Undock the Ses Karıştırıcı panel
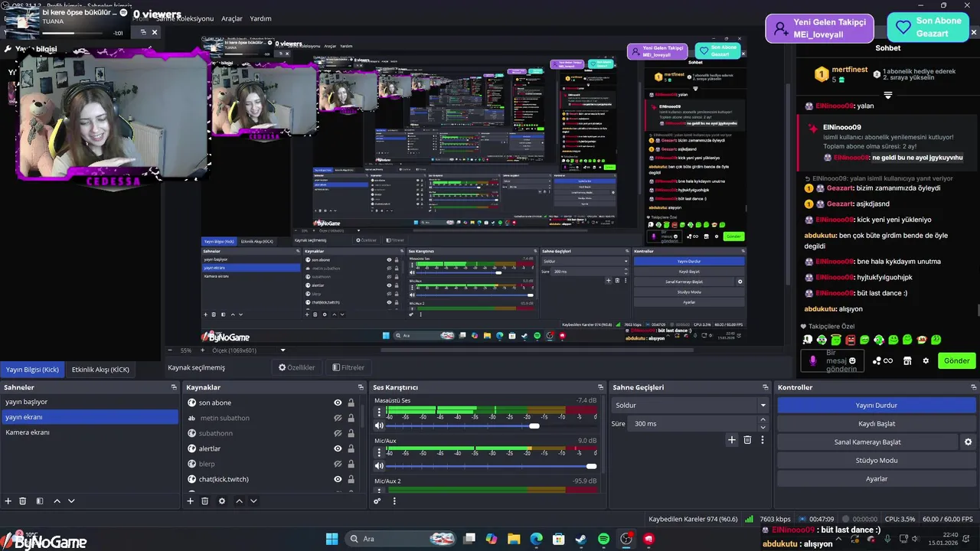Viewport: 980px width, 551px height. click(601, 387)
